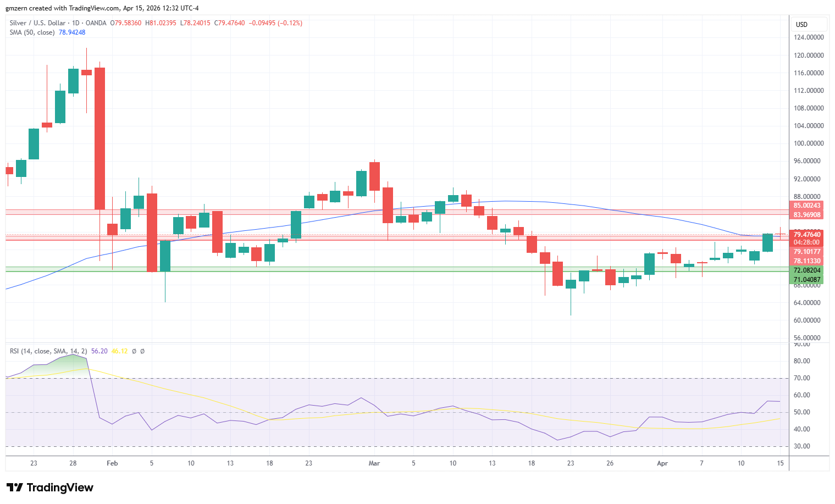Click the SMA value 78.94248
835x504 pixels.
point(72,32)
